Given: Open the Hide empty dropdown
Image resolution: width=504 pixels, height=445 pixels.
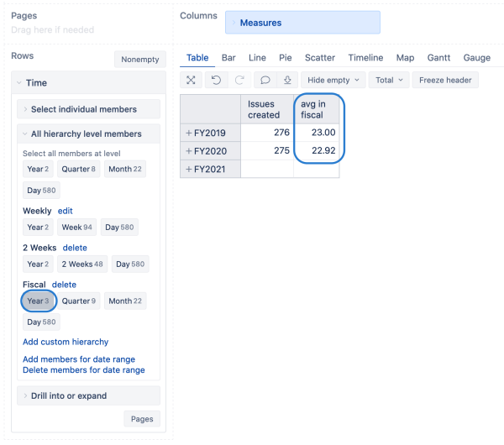Looking at the screenshot, I should (x=333, y=80).
